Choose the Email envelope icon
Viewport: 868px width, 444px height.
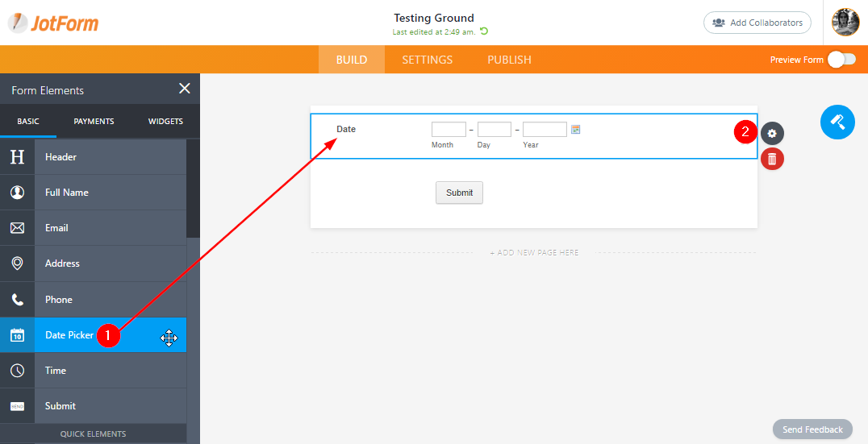tap(17, 228)
